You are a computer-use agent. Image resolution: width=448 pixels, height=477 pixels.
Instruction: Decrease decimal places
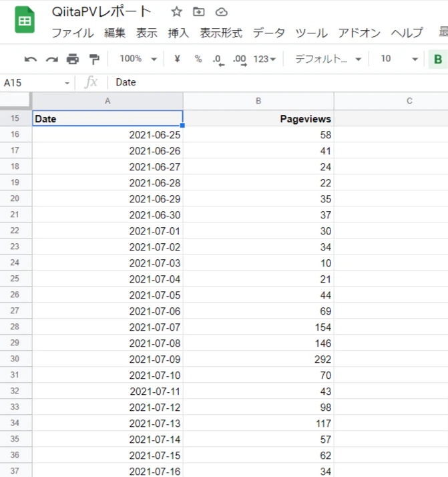pyautogui.click(x=218, y=59)
